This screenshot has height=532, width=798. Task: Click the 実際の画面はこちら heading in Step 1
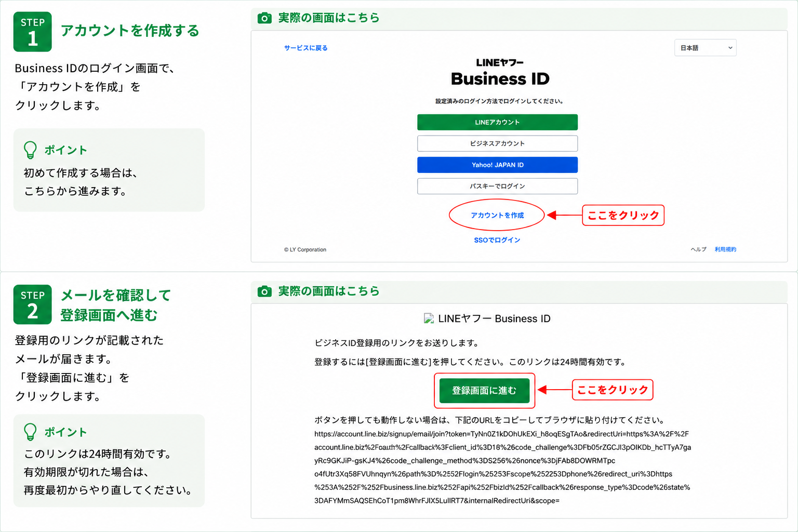click(329, 18)
